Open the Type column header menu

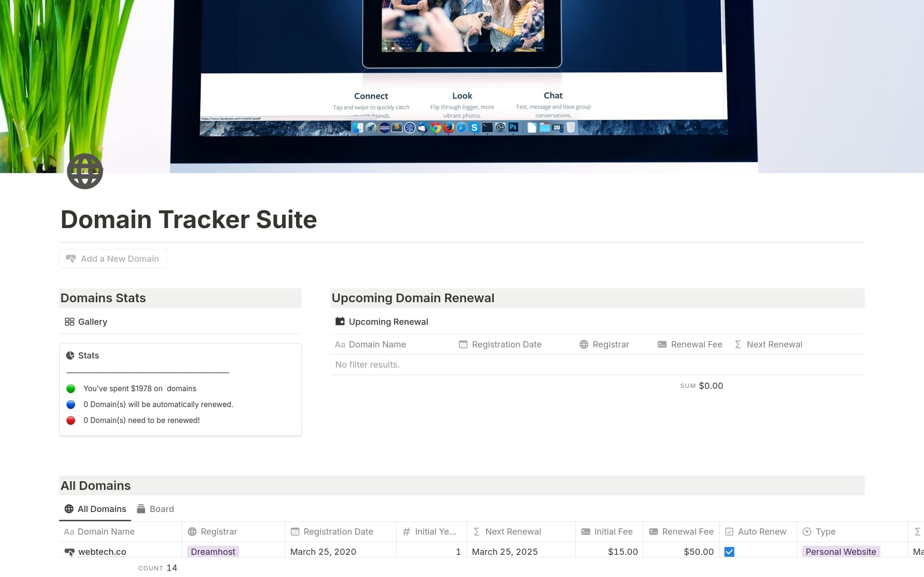point(820,532)
